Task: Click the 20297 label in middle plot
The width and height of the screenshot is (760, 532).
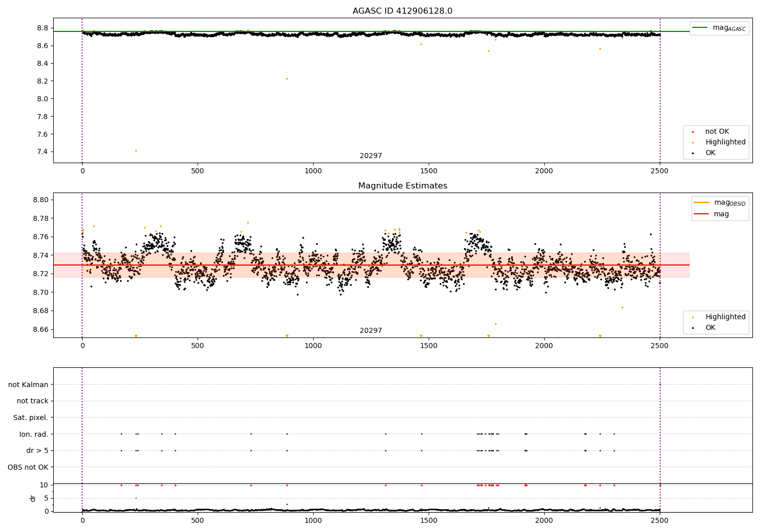Action: [371, 331]
